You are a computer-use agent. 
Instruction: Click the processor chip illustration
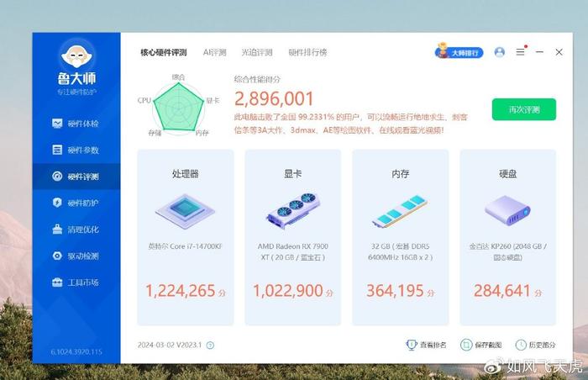click(186, 211)
